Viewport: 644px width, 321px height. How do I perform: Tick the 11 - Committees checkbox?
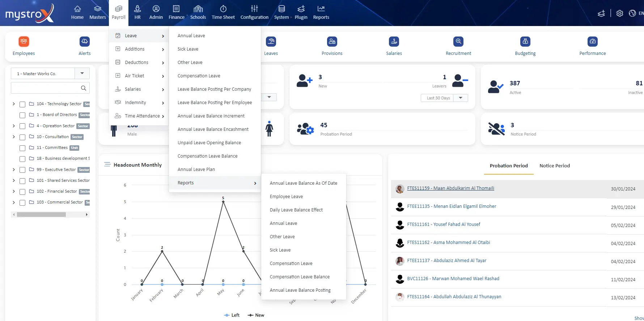pyautogui.click(x=22, y=148)
